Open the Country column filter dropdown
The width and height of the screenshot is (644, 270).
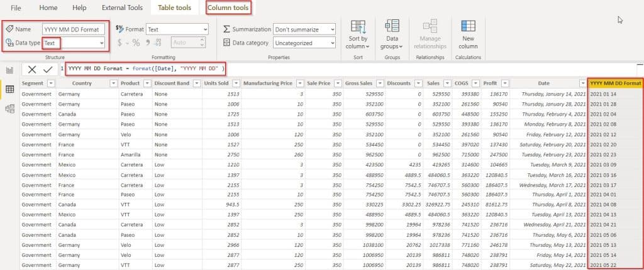[x=114, y=84]
